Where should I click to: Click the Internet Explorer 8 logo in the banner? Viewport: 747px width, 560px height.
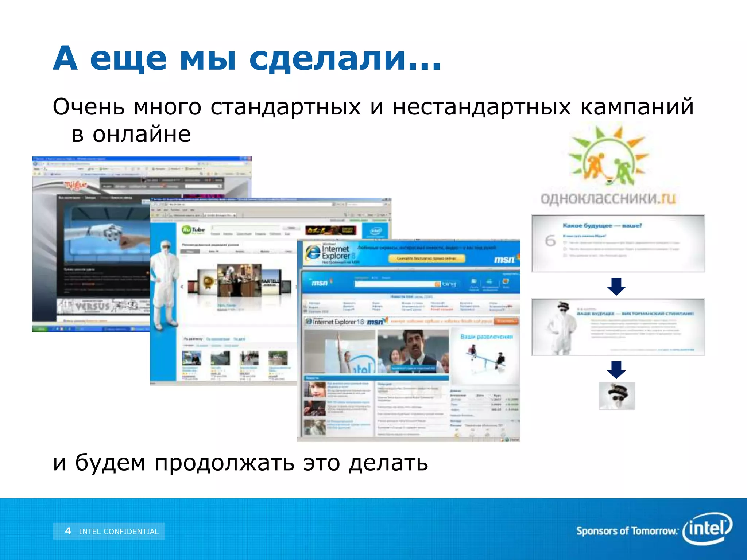tap(328, 252)
